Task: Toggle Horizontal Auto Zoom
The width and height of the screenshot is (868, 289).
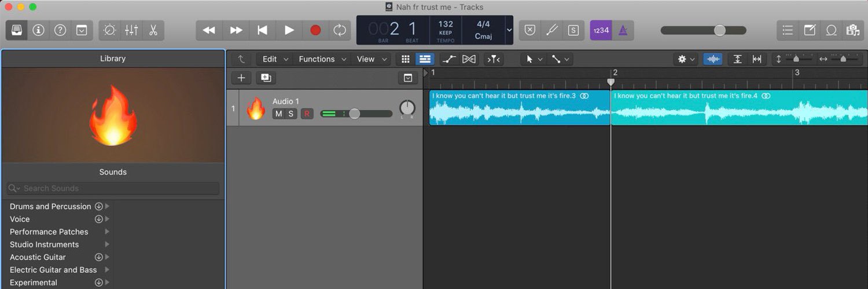Action: [757, 59]
